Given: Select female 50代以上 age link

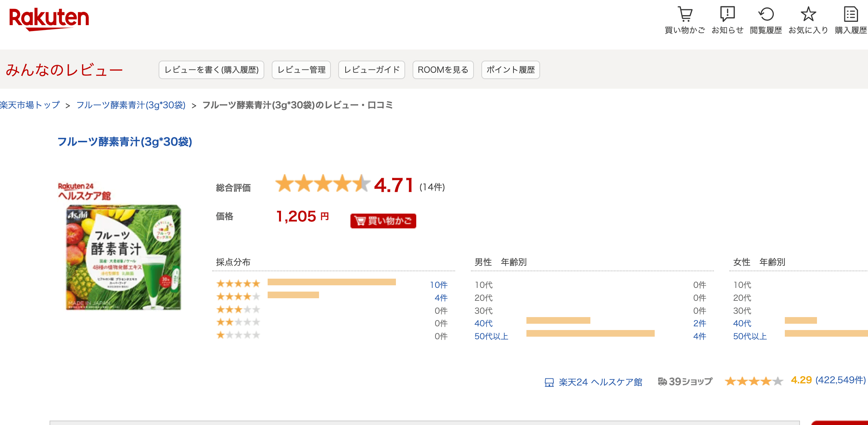Looking at the screenshot, I should [750, 336].
